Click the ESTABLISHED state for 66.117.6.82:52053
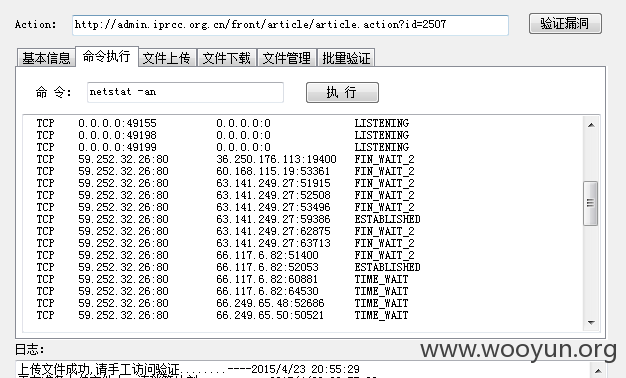Viewport: 626px width, 378px height. click(x=387, y=267)
